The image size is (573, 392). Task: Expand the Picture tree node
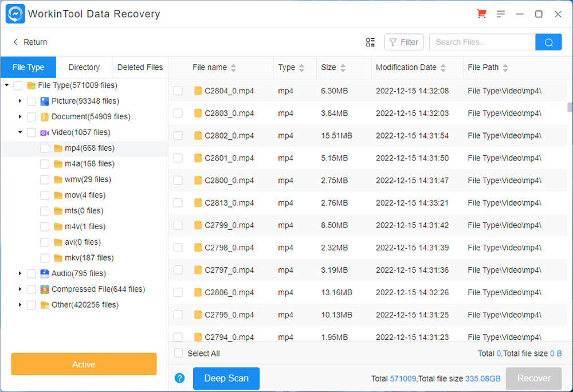pyautogui.click(x=20, y=101)
